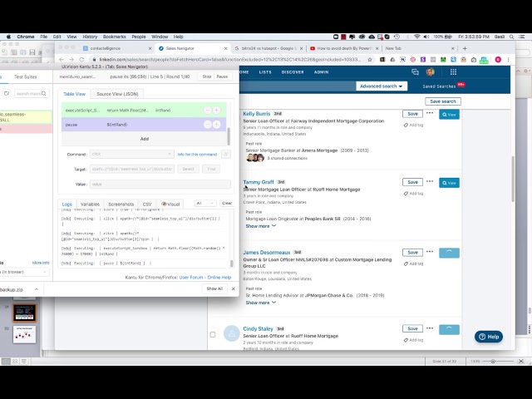Stop the running Kantu macro
532x399 pixels.
pyautogui.click(x=207, y=76)
